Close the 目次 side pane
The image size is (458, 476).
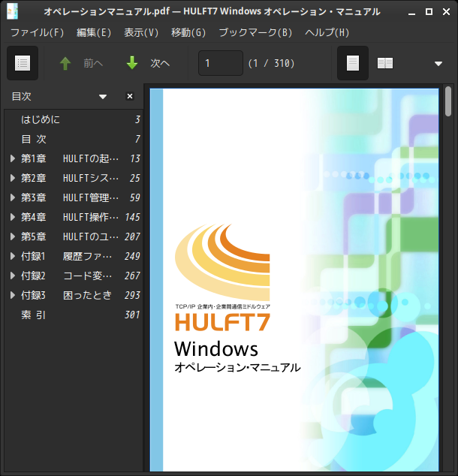130,96
